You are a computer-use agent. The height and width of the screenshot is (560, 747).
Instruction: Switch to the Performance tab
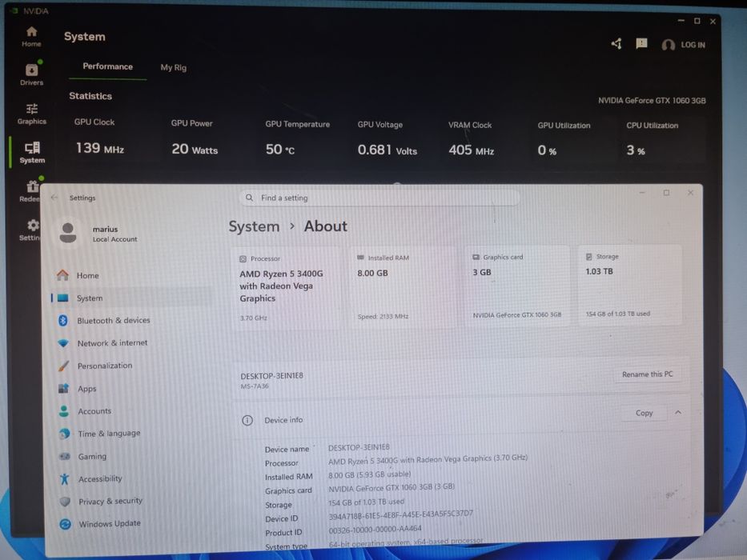click(107, 66)
